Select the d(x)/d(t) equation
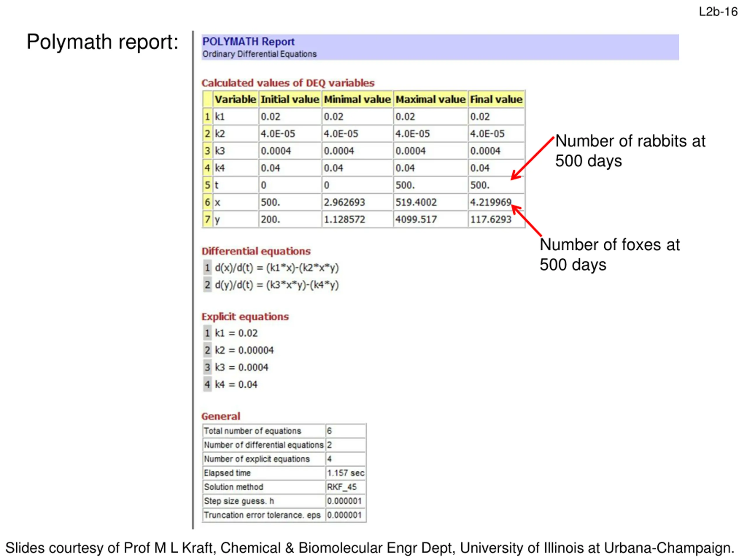Image resolution: width=747 pixels, height=560 pixels. (x=277, y=268)
